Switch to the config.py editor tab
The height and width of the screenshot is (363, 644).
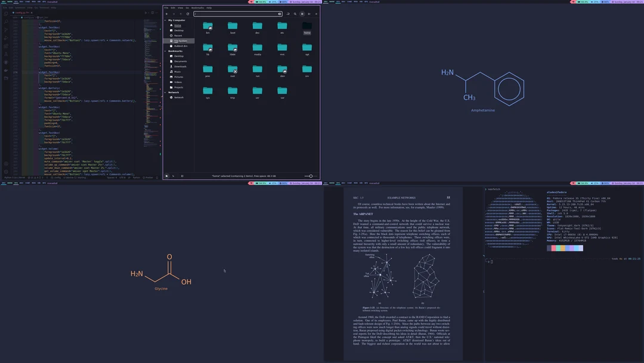point(20,13)
